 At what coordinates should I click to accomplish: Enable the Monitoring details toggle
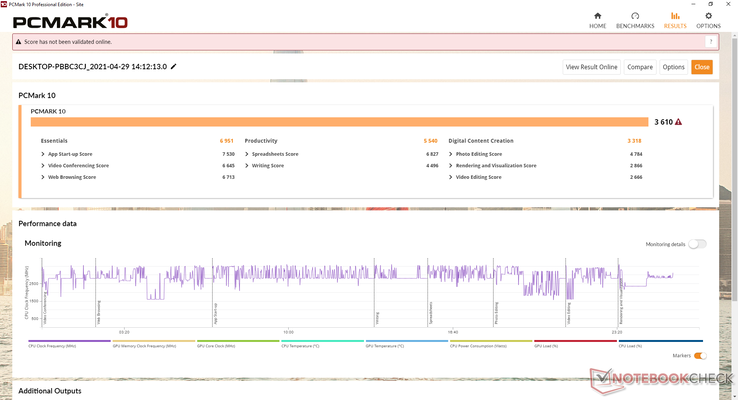(696, 244)
